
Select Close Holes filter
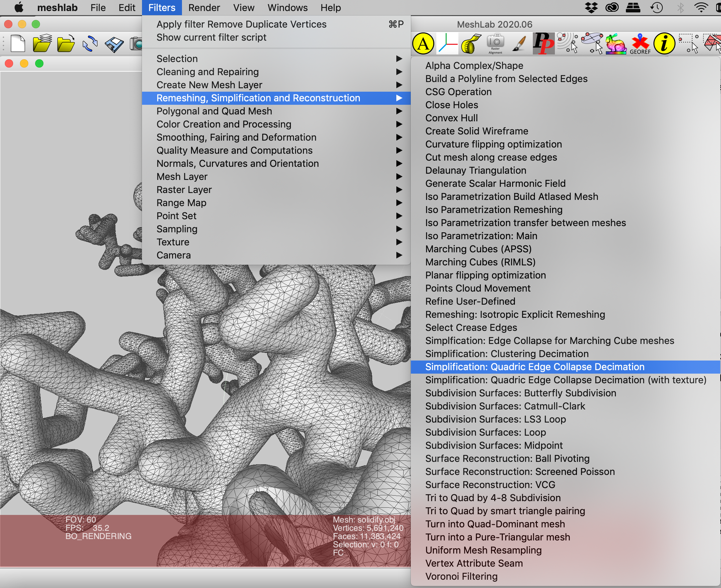(x=451, y=105)
